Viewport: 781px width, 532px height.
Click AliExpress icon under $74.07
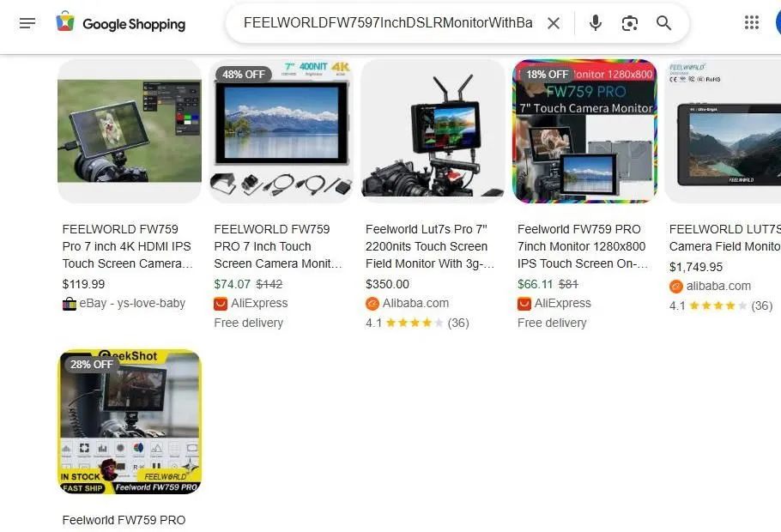pos(221,304)
